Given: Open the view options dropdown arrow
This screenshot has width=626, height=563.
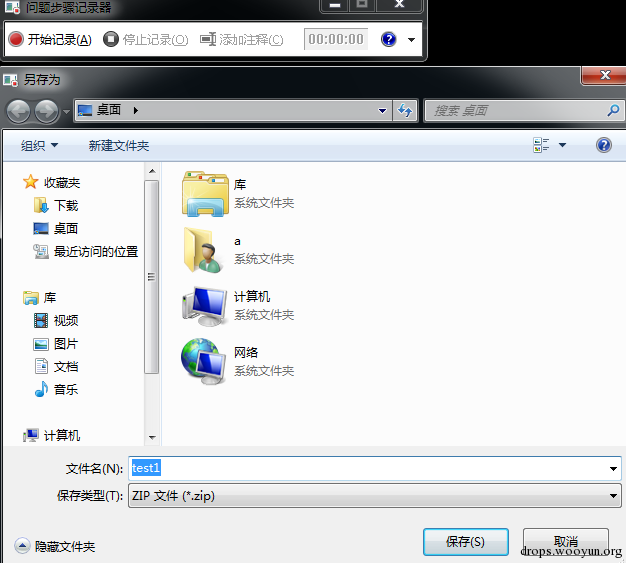Looking at the screenshot, I should [x=562, y=145].
